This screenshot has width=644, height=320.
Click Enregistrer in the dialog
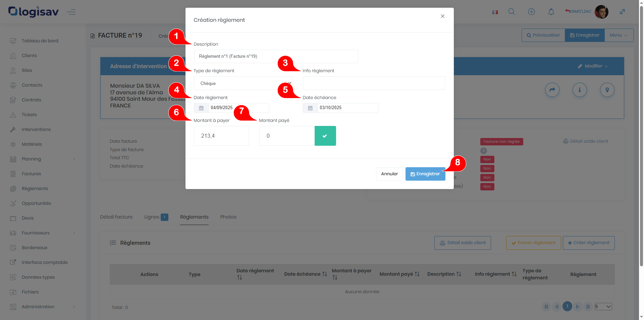point(425,174)
